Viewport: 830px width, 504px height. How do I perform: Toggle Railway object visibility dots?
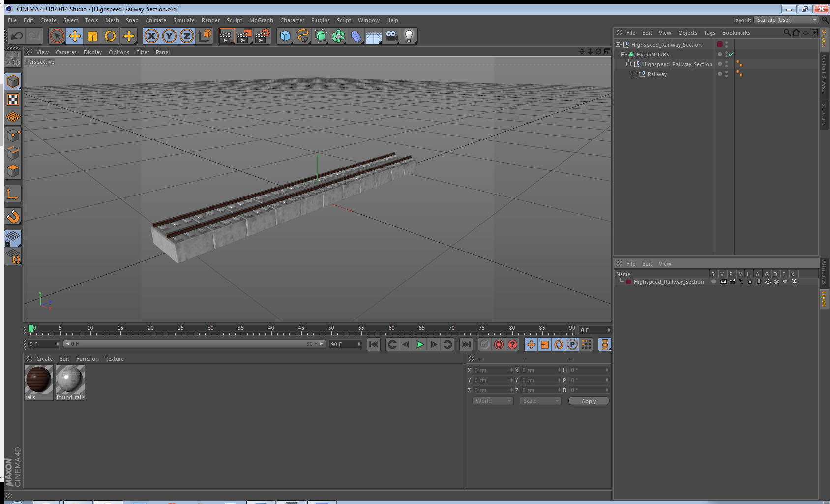coord(726,74)
